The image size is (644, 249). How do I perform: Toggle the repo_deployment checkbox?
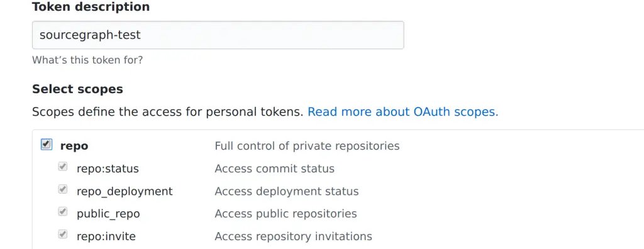click(x=62, y=189)
